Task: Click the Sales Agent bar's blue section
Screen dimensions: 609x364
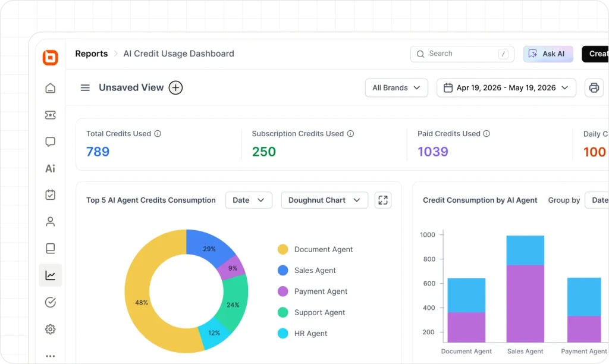Action: click(525, 250)
